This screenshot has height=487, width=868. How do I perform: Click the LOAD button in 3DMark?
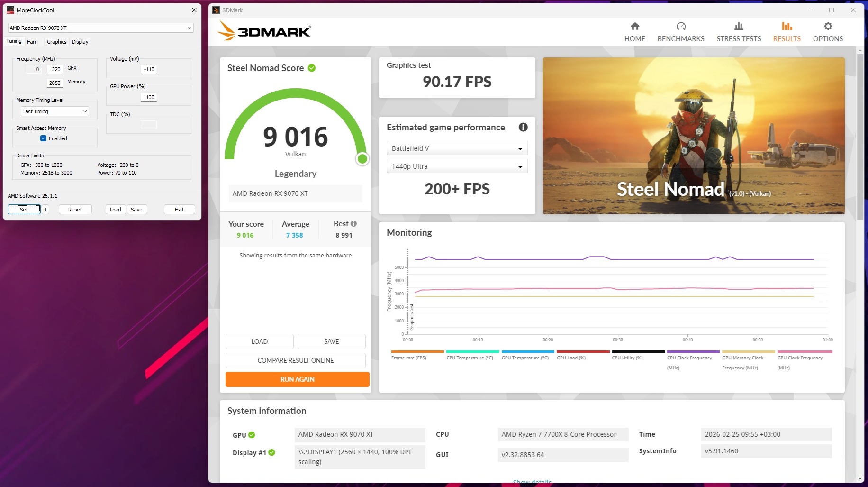point(260,341)
